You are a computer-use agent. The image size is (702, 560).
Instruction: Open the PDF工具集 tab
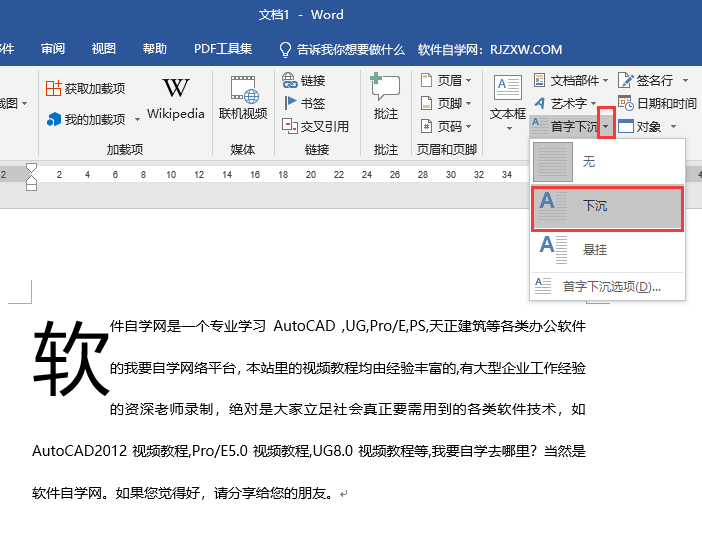[x=223, y=49]
